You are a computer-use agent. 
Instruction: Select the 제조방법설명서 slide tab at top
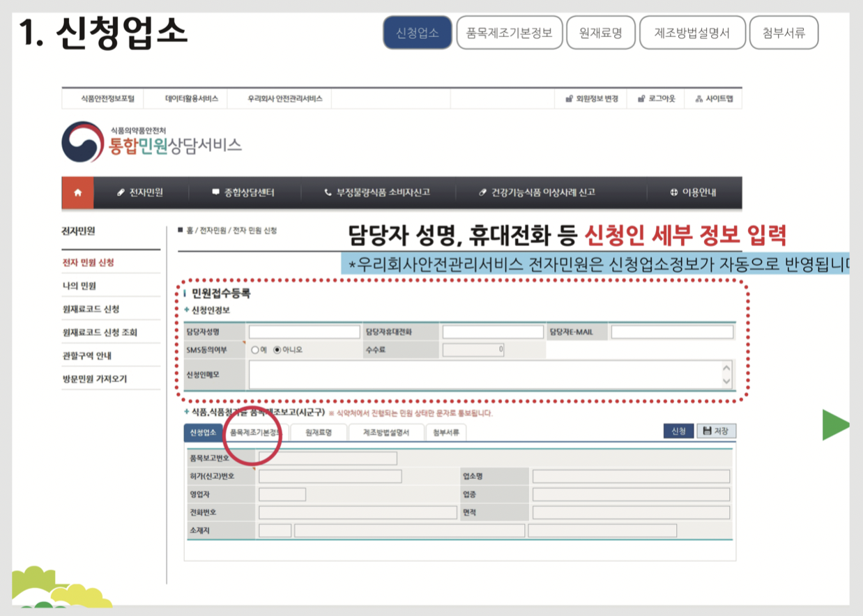point(692,32)
